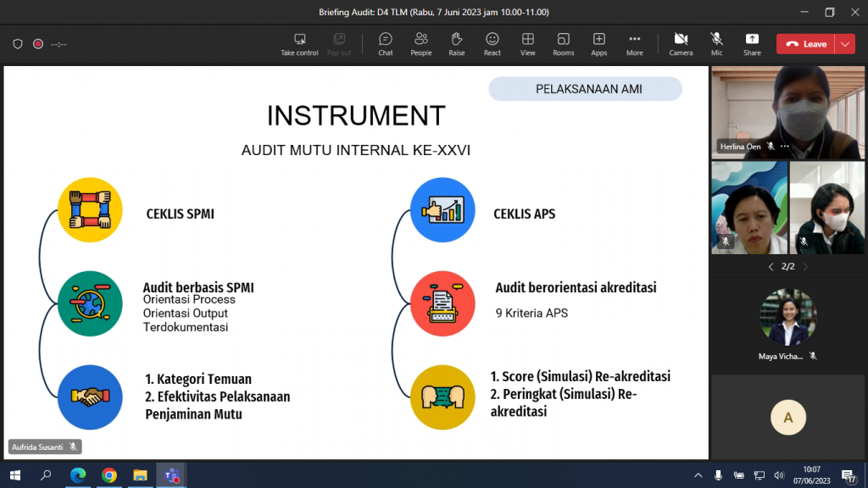Open the Apps add menu

click(598, 43)
